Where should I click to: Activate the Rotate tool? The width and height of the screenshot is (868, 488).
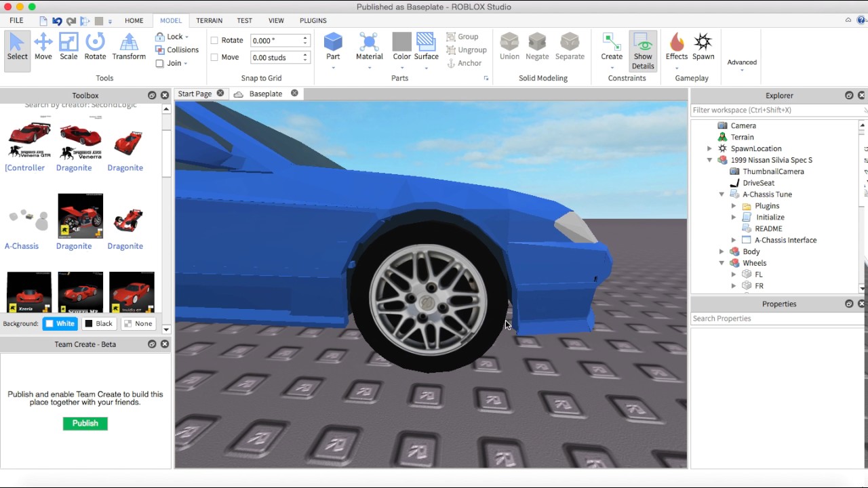(95, 47)
